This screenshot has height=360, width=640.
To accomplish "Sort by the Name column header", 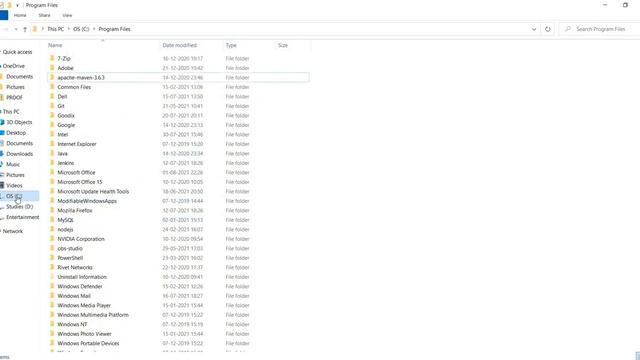I will (55, 45).
